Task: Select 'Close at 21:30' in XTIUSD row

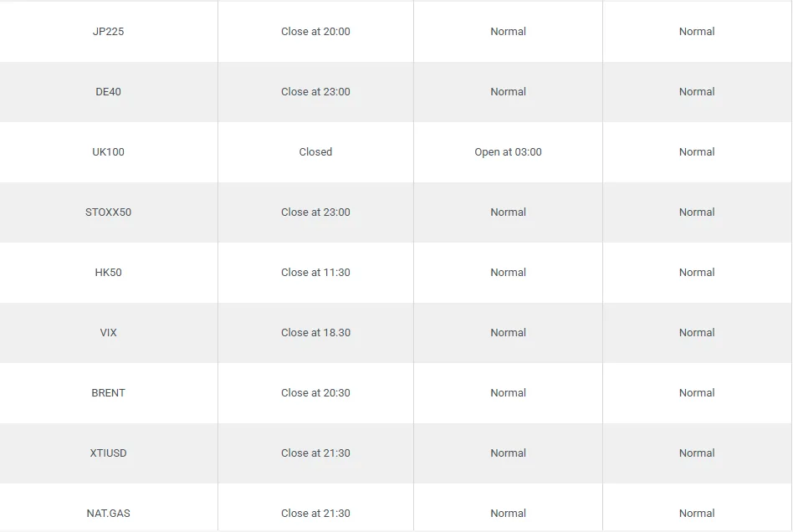Action: click(315, 453)
